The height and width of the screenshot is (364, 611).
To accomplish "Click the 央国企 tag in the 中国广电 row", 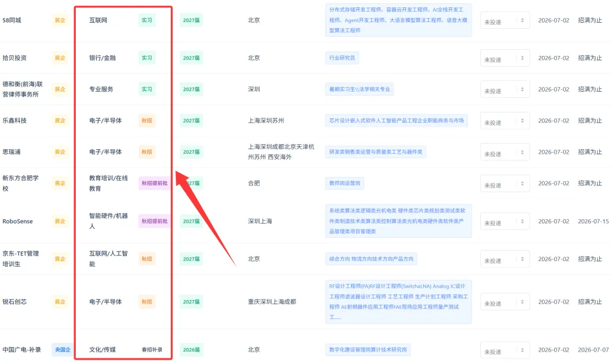I will coord(62,350).
